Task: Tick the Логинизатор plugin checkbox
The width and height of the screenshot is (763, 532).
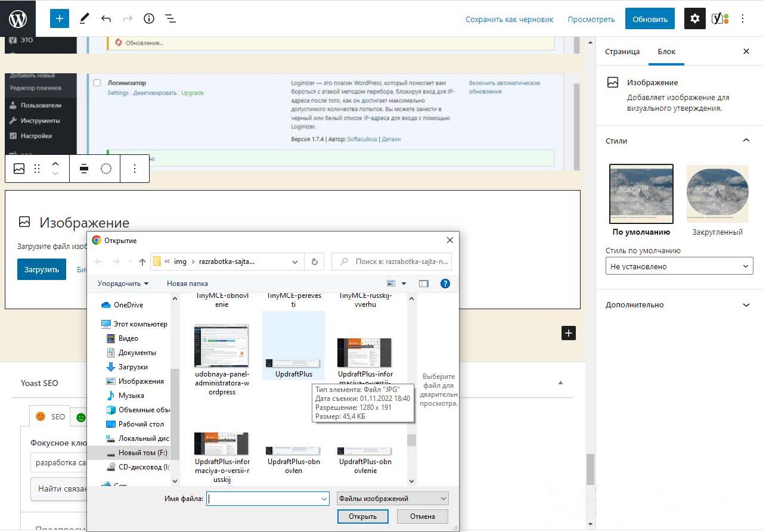Action: [97, 83]
